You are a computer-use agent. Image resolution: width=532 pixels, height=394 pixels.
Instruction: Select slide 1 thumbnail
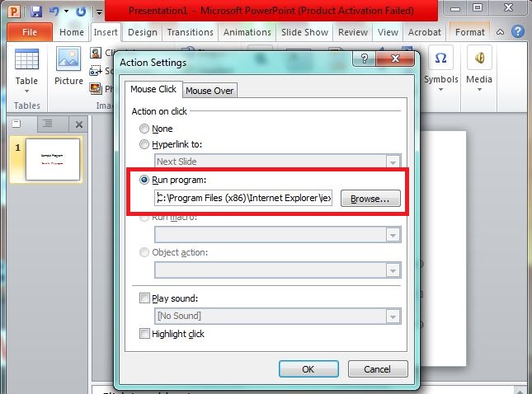point(53,159)
